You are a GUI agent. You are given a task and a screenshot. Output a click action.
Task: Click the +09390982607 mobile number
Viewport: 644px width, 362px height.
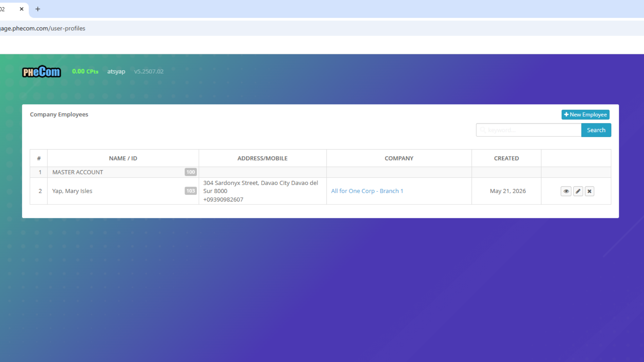click(223, 199)
